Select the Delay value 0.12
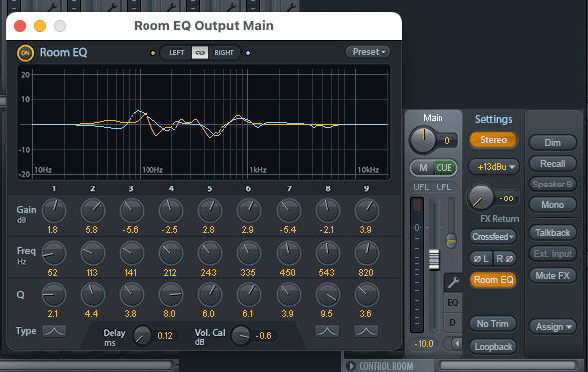The height and width of the screenshot is (372, 588). point(165,335)
